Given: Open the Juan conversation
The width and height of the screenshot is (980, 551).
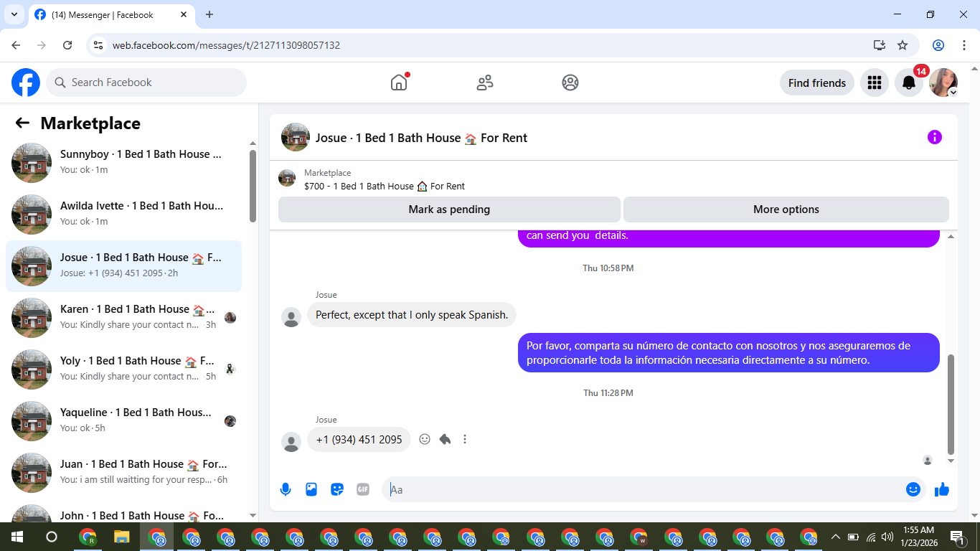Looking at the screenshot, I should click(x=123, y=473).
